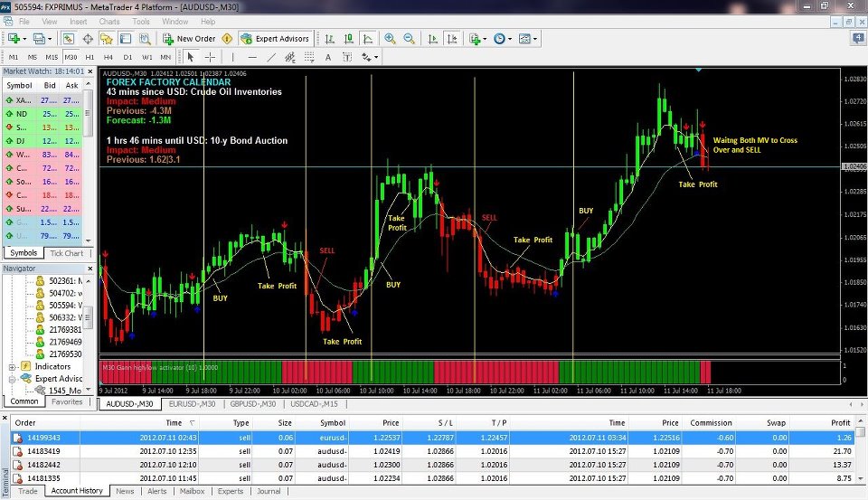868x500 pixels.
Task: Switch timeframe to M1
Action: pos(14,57)
